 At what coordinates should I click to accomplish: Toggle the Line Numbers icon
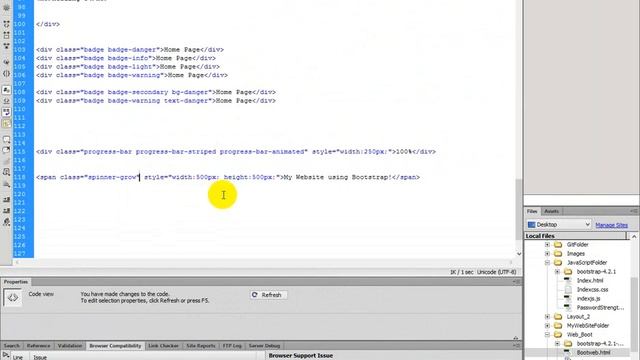pyautogui.click(x=7, y=90)
